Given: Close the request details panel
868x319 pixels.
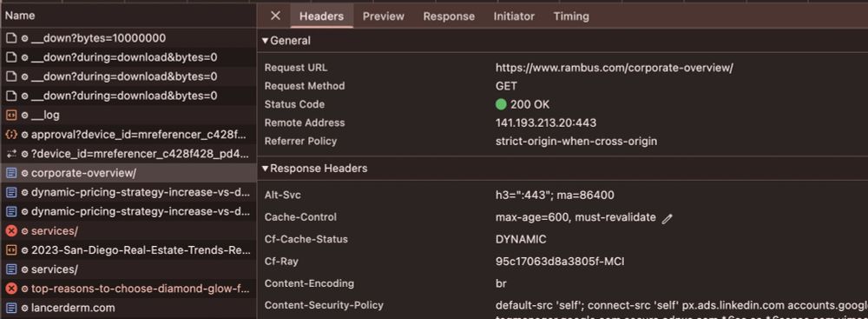Looking at the screenshot, I should pos(275,17).
